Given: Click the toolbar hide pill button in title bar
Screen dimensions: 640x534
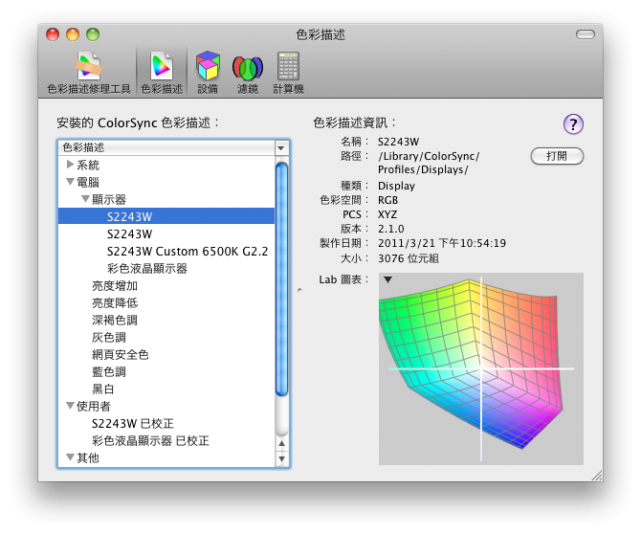Looking at the screenshot, I should tap(585, 34).
